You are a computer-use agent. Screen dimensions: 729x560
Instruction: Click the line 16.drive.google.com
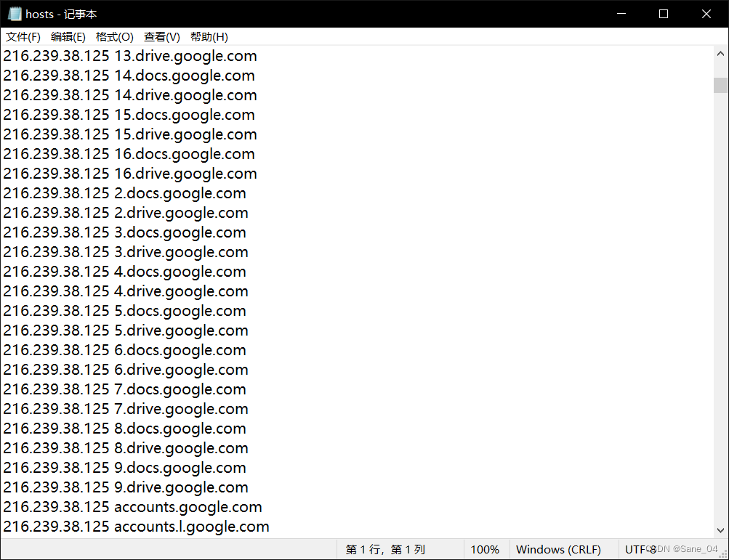(x=130, y=174)
